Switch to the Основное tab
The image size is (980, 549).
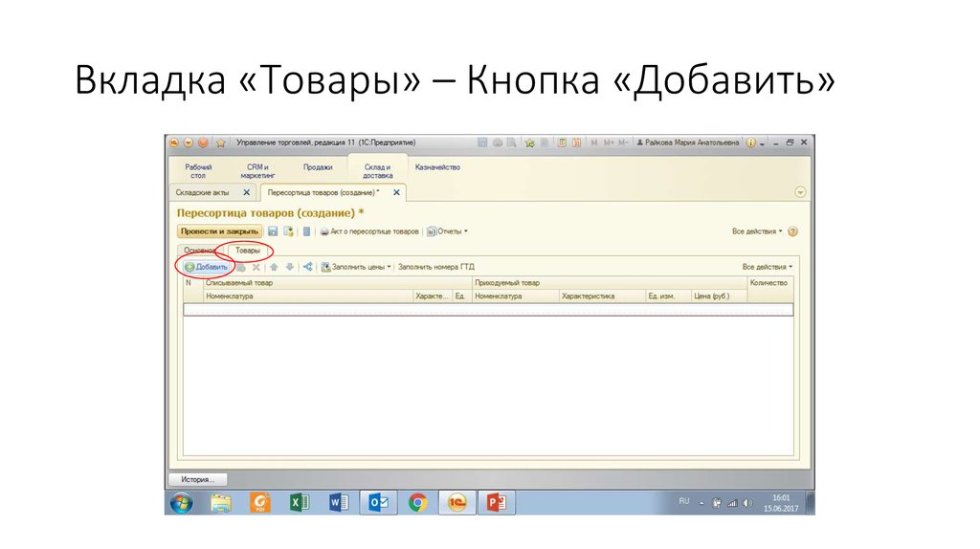[199, 251]
